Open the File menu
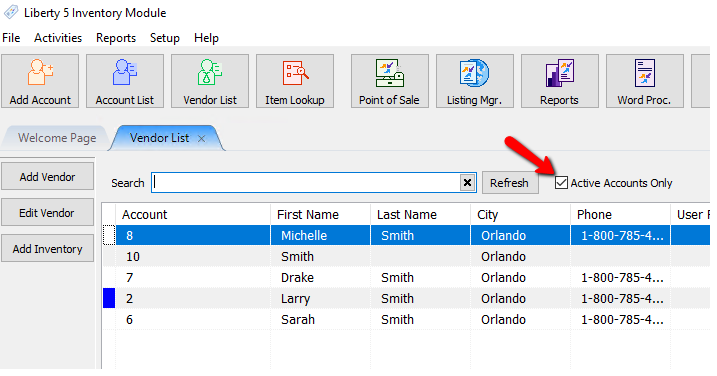This screenshot has width=717, height=376. pyautogui.click(x=11, y=38)
